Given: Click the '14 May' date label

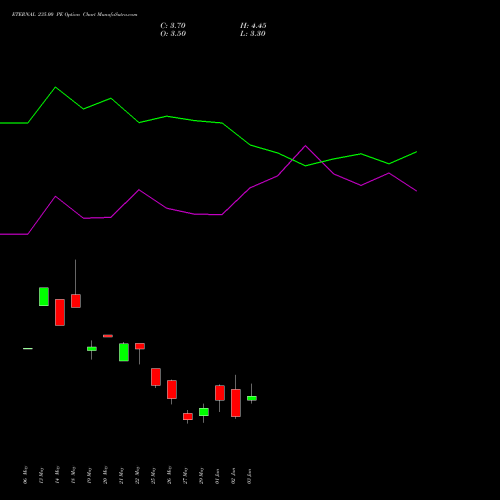Looking at the screenshot, I should pyautogui.click(x=58, y=475).
